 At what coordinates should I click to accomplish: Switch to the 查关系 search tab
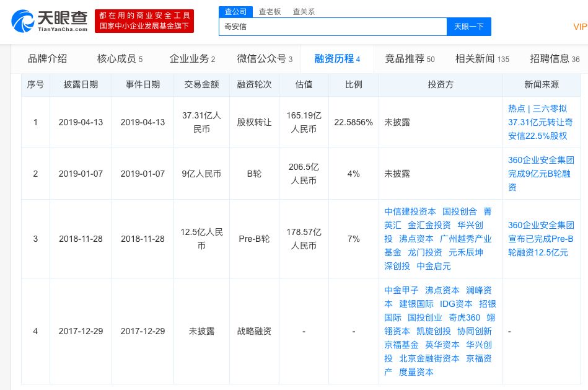pos(304,11)
